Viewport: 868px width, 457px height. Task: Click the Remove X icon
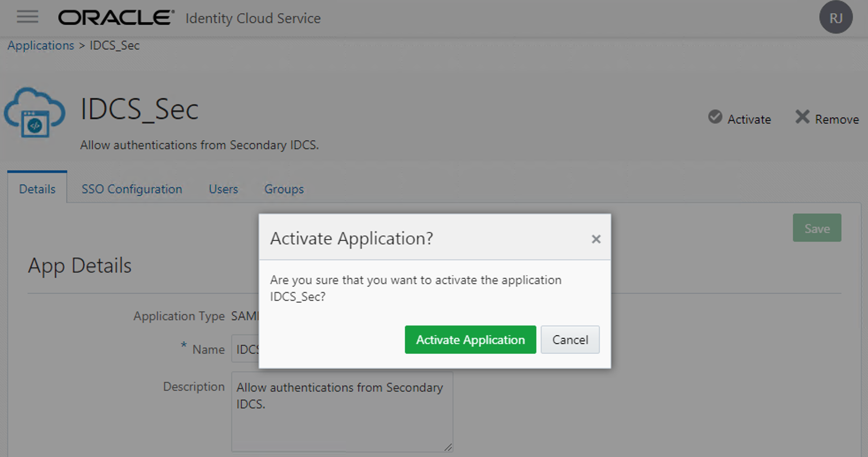[x=802, y=117]
